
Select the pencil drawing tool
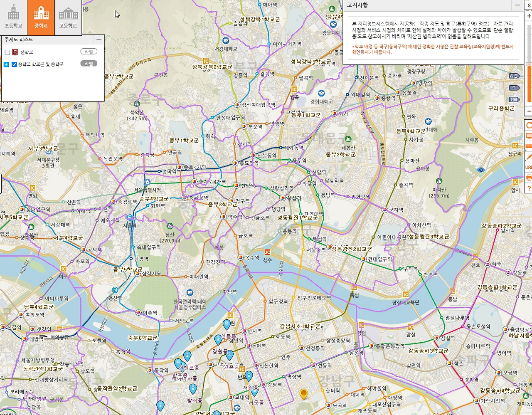(x=529, y=157)
